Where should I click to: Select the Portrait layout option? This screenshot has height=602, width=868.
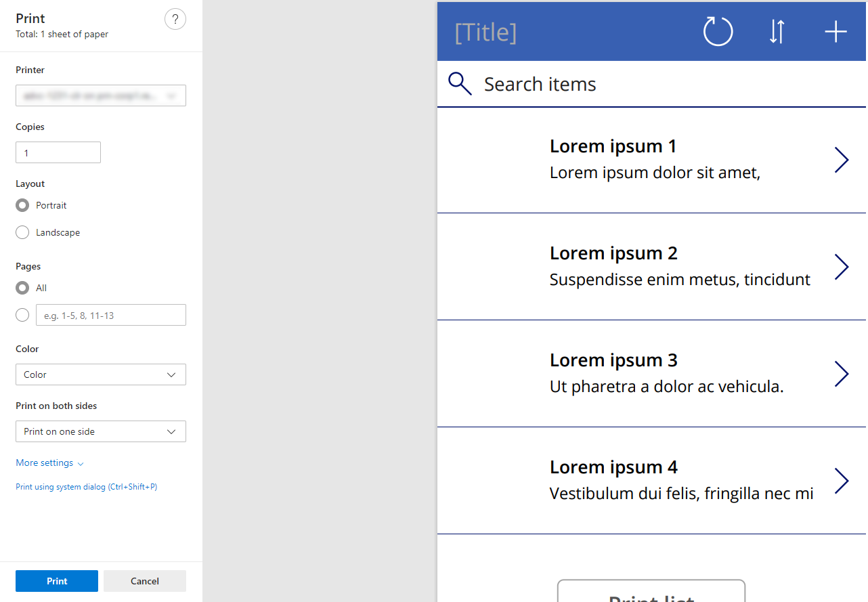click(22, 205)
